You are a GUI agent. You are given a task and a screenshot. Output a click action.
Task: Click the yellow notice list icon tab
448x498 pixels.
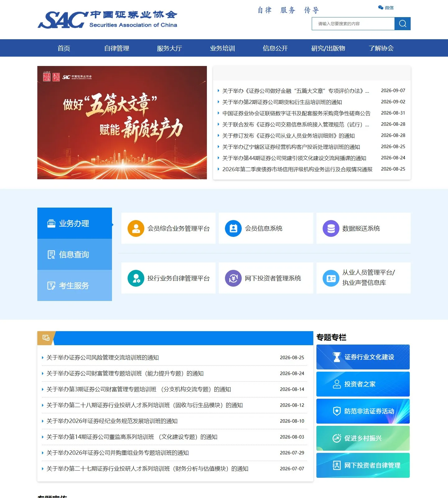pos(46,338)
